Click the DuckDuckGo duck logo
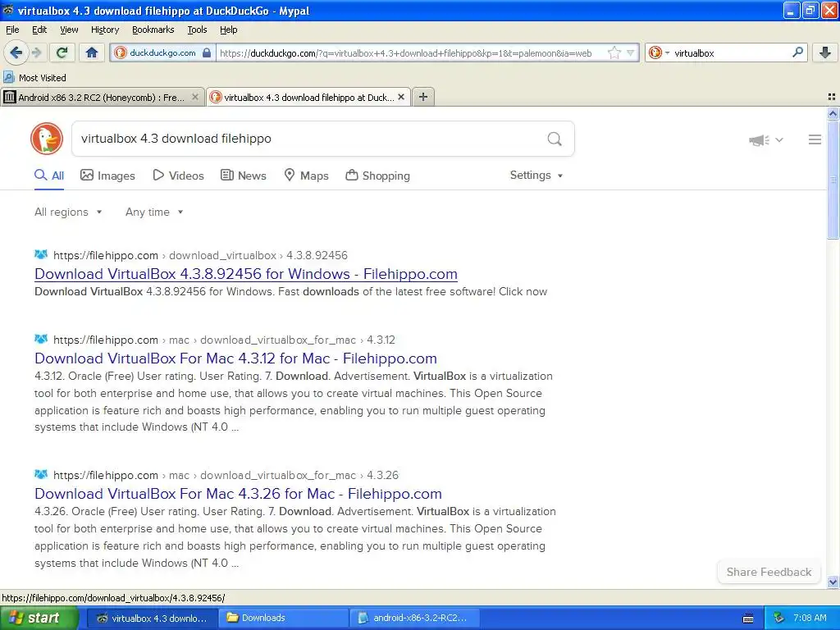 pos(47,139)
